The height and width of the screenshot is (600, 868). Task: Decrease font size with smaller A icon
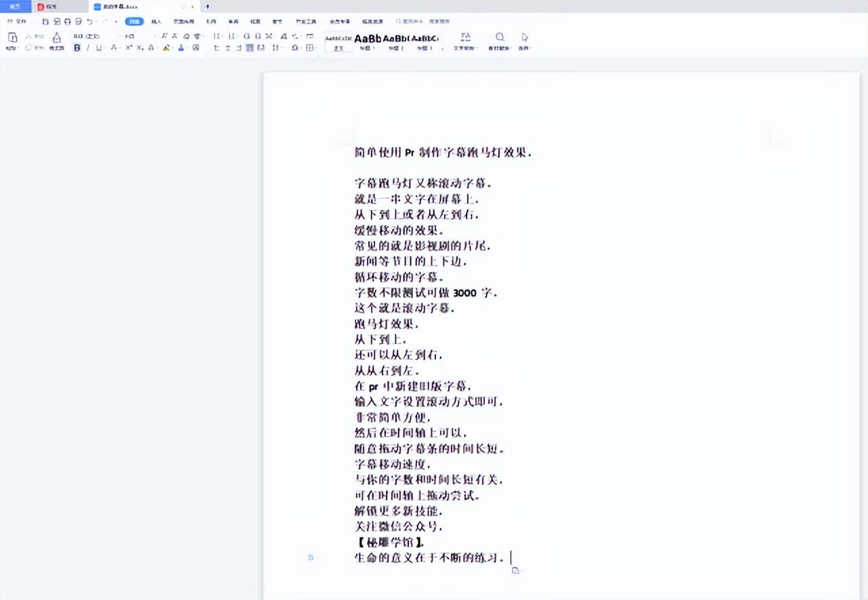pos(175,36)
